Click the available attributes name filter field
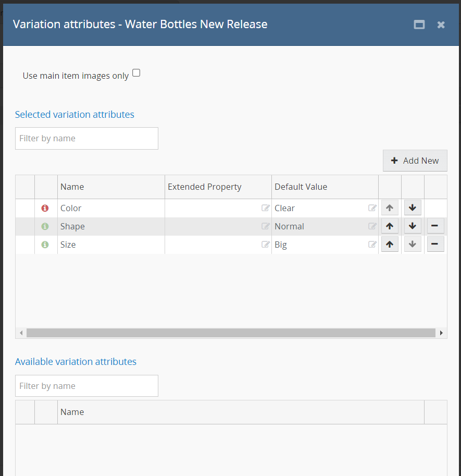The width and height of the screenshot is (461, 476). tap(86, 386)
